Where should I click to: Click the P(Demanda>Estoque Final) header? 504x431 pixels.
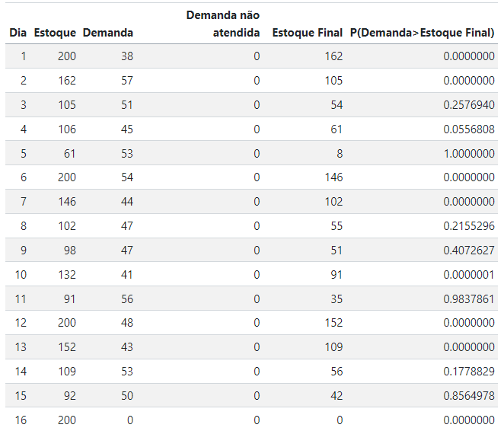(x=423, y=33)
